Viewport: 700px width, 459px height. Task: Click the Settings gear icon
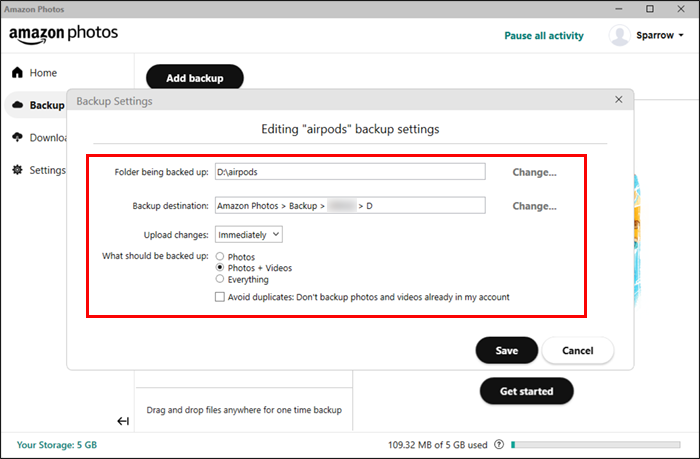pyautogui.click(x=17, y=170)
